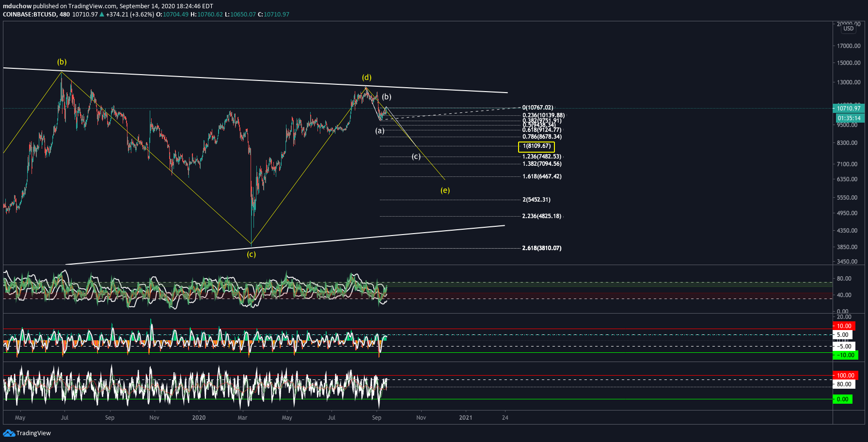This screenshot has width=868, height=442.
Task: Click the current price tag 10710.97
Action: [x=848, y=109]
